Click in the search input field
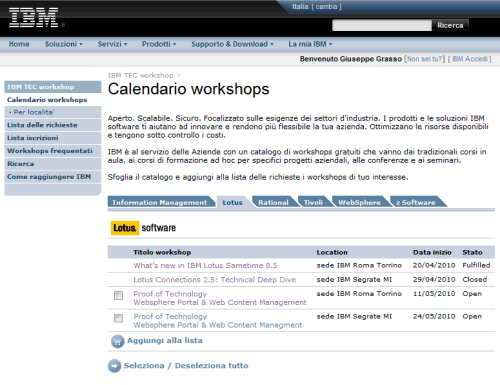This screenshot has width=500, height=385. tap(382, 25)
